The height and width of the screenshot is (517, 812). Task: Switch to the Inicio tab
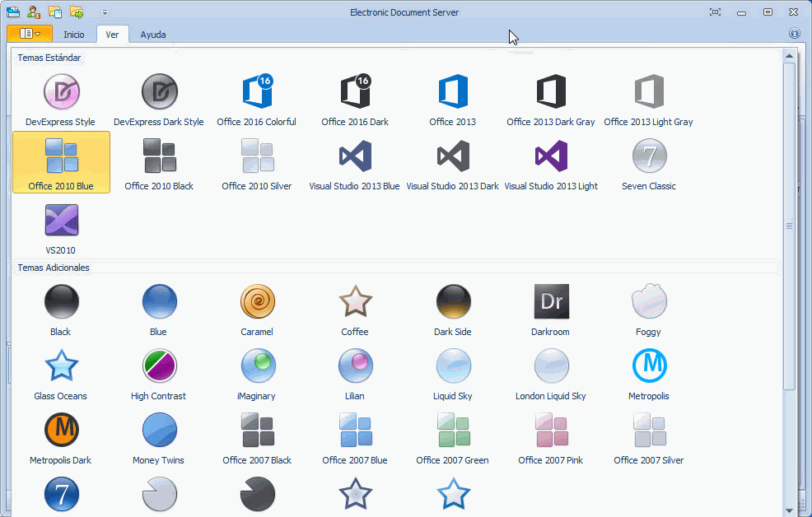[x=74, y=35]
